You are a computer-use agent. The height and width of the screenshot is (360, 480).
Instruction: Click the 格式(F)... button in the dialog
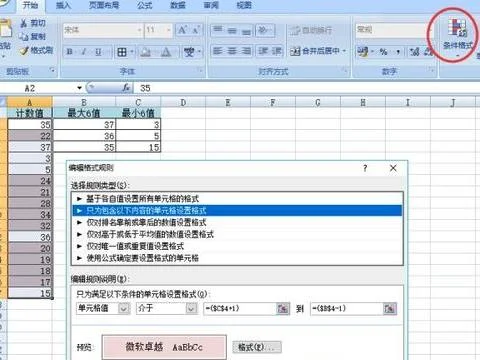[x=257, y=347]
